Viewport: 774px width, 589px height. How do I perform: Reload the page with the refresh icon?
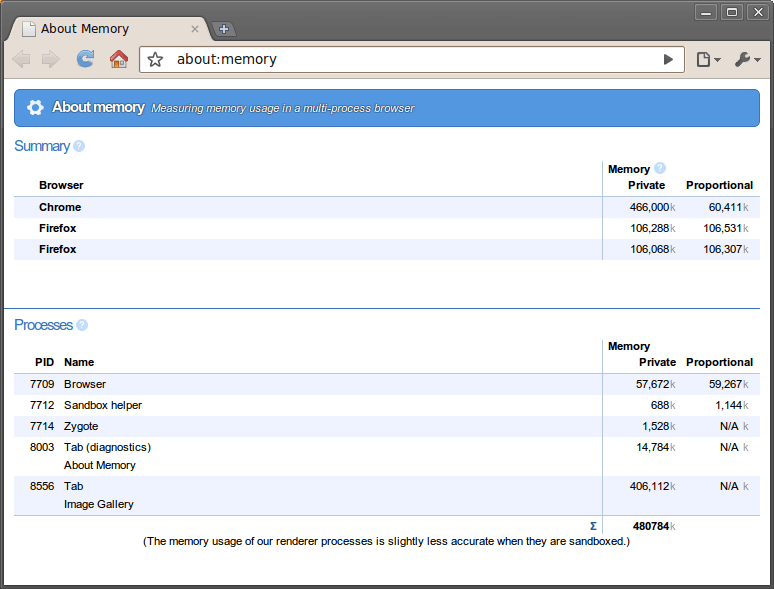[x=85, y=59]
